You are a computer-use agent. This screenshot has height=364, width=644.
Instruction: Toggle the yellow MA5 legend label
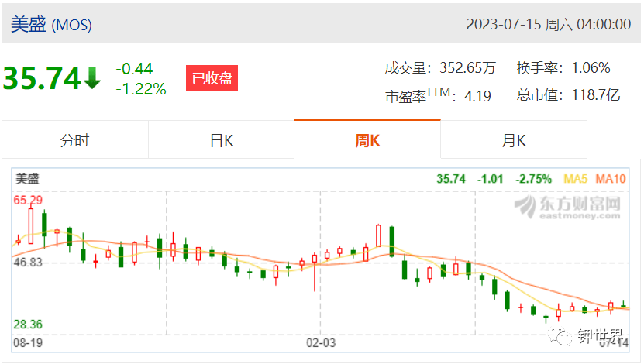(575, 179)
